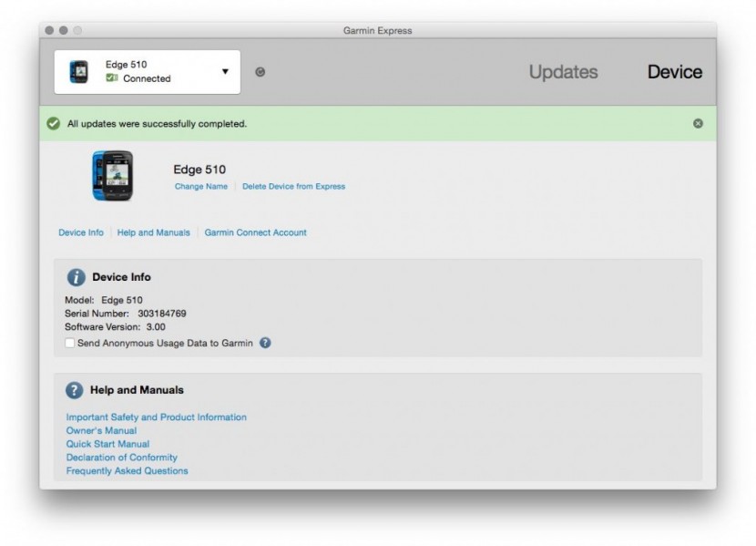Open the usage data help tooltip icon
The height and width of the screenshot is (546, 756).
click(264, 344)
